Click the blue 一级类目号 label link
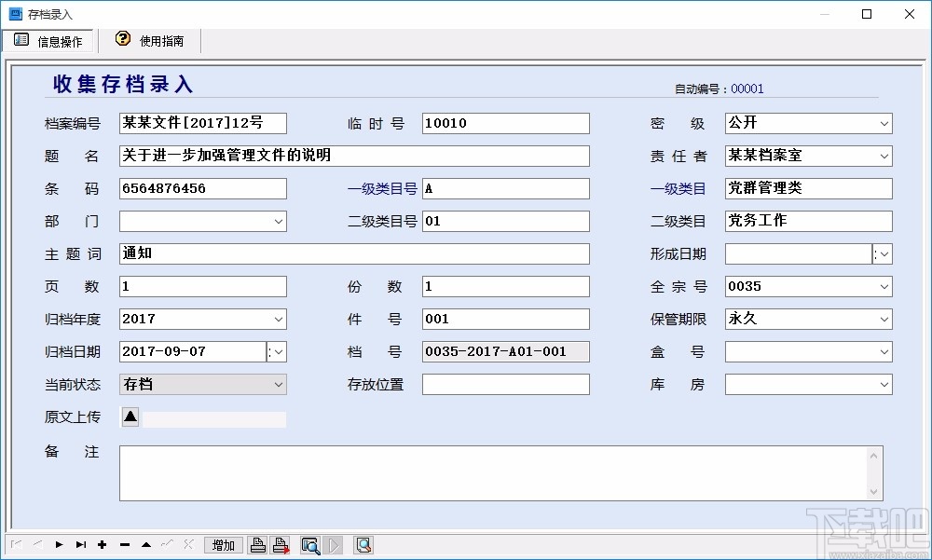This screenshot has height=560, width=932. coord(382,189)
